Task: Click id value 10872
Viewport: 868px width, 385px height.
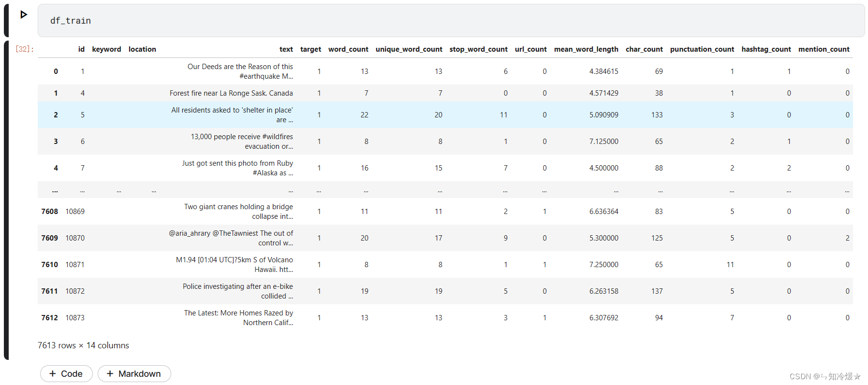Action: 75,291
